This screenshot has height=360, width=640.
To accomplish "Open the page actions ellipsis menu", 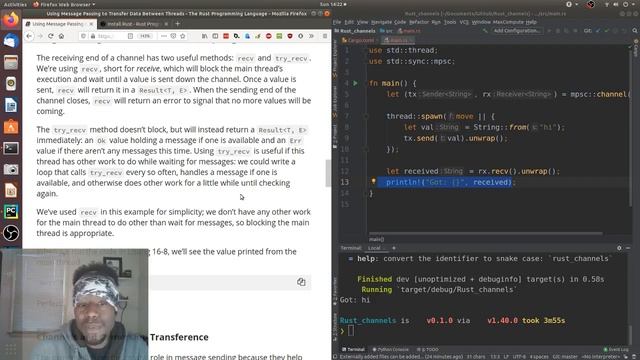I will pos(164,36).
